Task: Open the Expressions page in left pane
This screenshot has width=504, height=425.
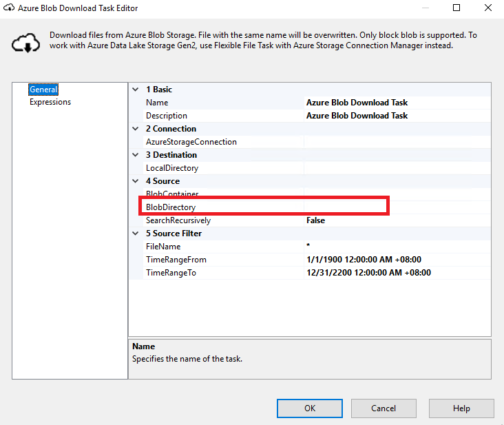Action: tap(50, 102)
